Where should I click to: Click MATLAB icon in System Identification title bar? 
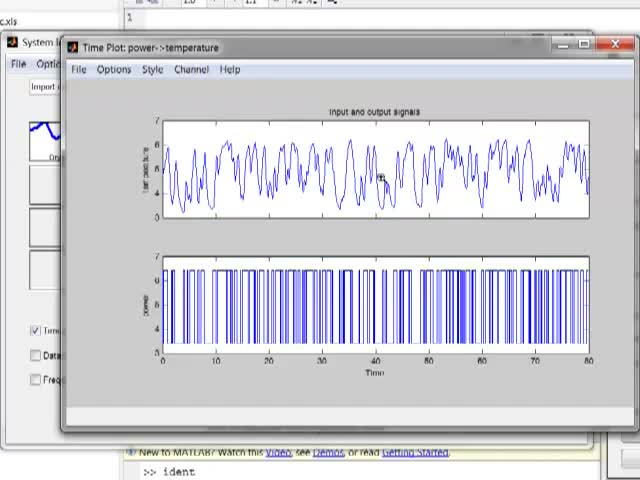(x=12, y=42)
